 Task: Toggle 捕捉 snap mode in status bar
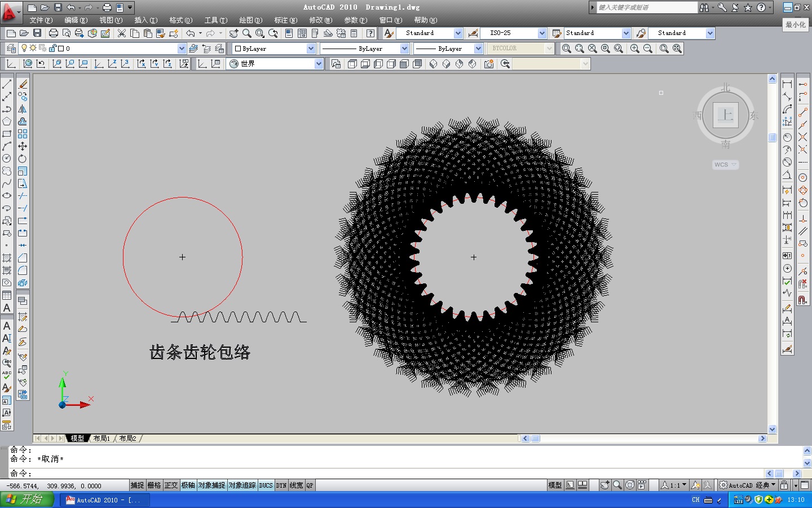pos(137,485)
